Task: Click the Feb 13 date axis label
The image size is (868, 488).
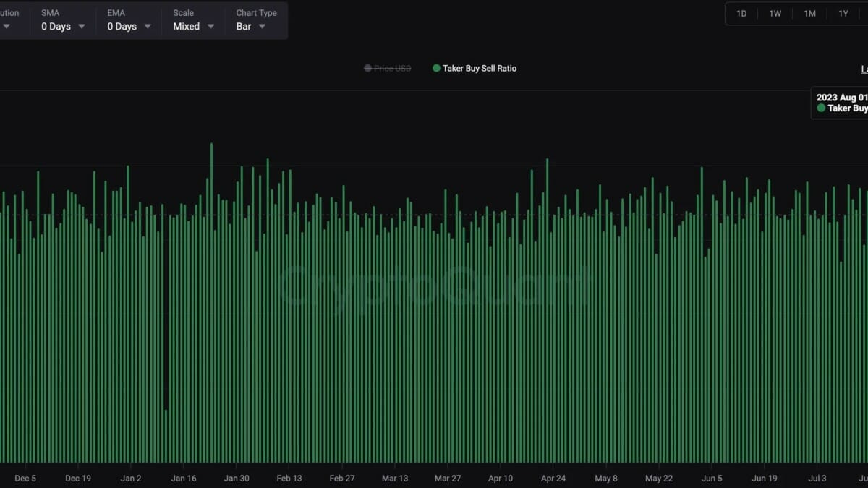Action: click(x=289, y=479)
